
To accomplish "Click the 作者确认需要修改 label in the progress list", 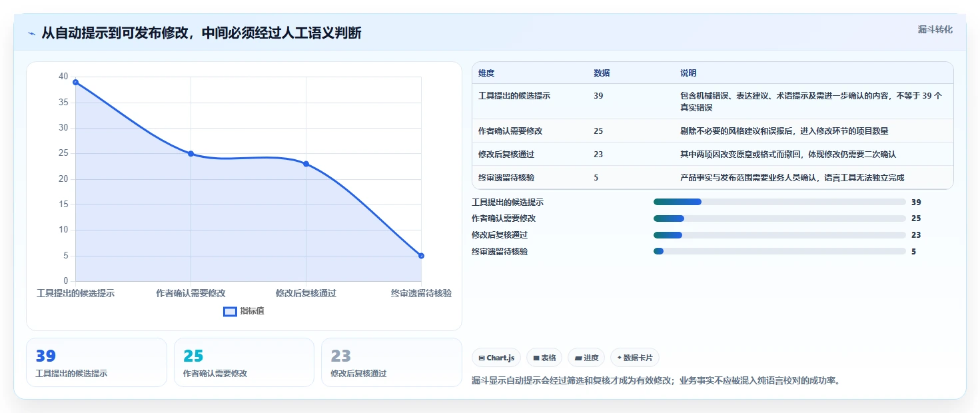I will point(504,218).
